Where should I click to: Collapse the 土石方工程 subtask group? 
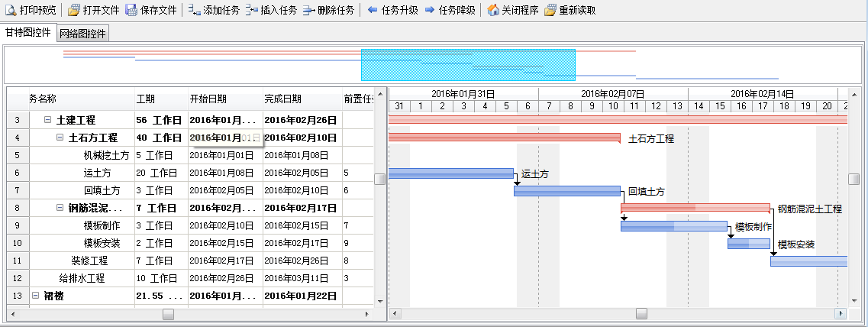(60, 138)
